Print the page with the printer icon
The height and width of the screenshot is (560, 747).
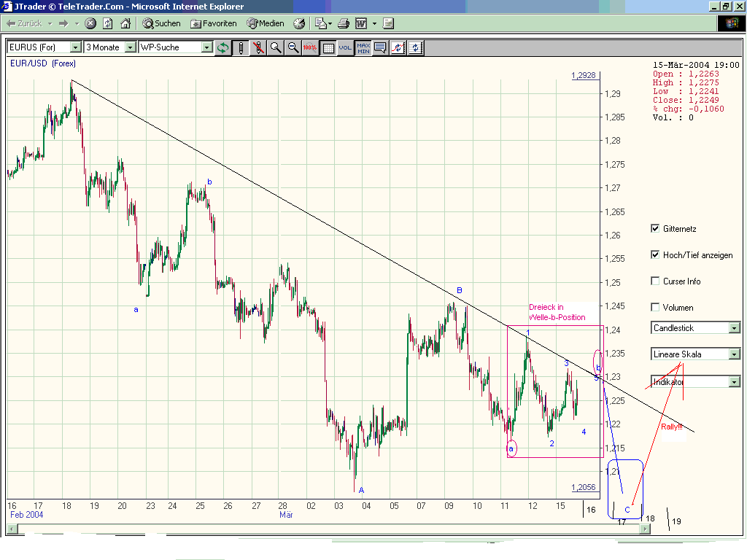[x=344, y=23]
